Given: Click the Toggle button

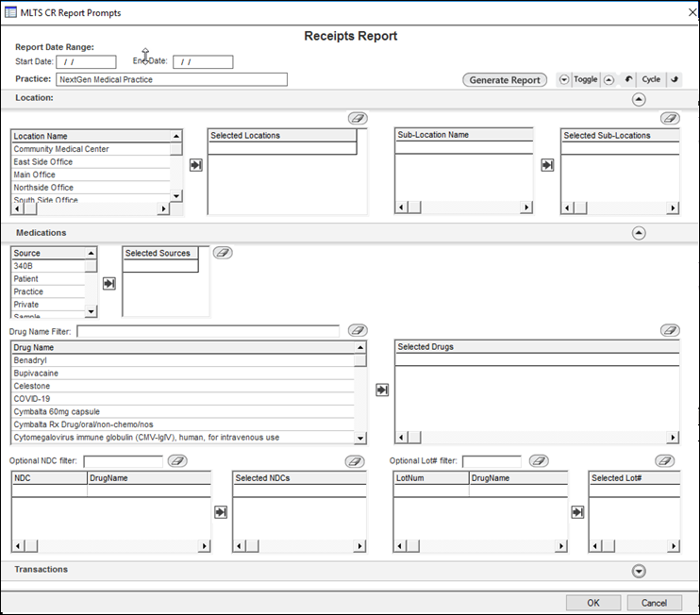Looking at the screenshot, I should click(x=585, y=79).
